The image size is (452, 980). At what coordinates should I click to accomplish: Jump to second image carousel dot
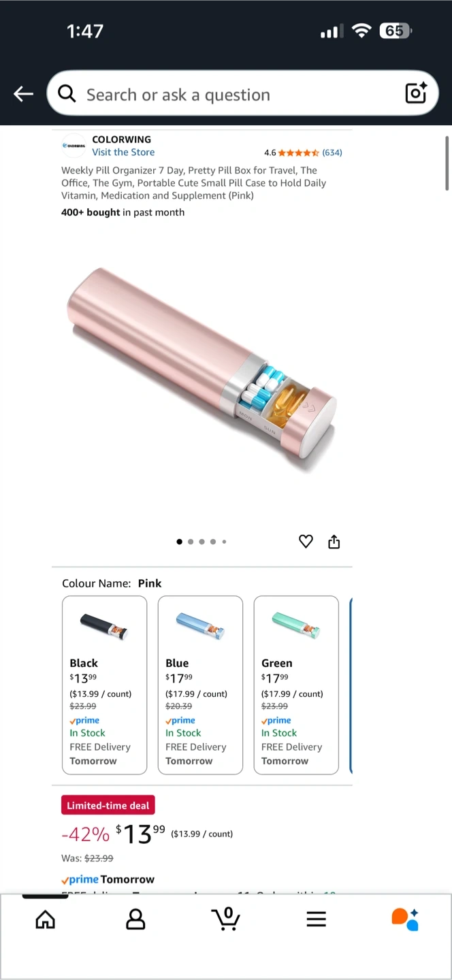(191, 542)
